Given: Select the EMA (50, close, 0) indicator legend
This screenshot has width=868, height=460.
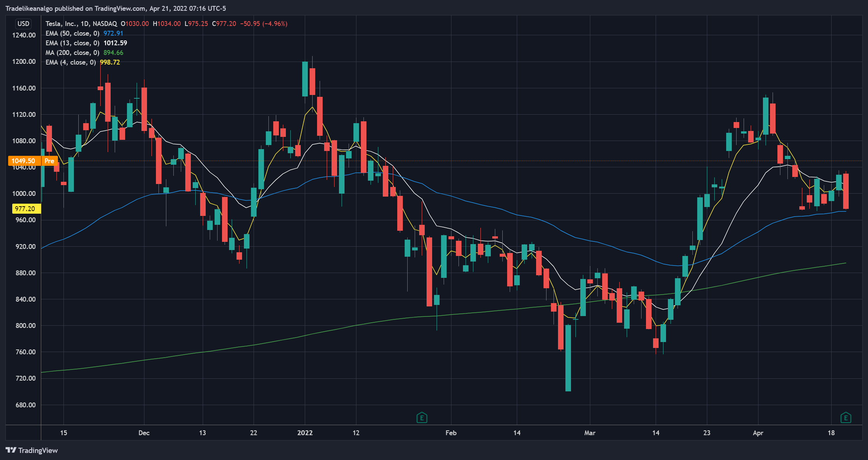Looking at the screenshot, I should (72, 33).
